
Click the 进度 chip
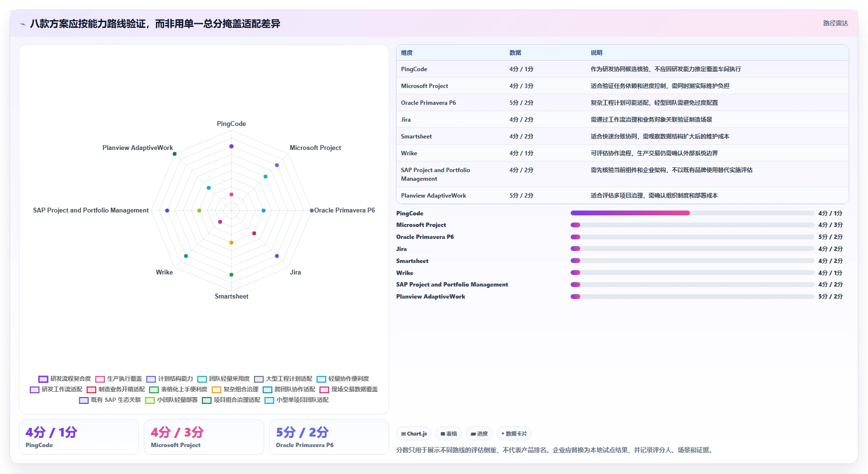click(x=479, y=434)
